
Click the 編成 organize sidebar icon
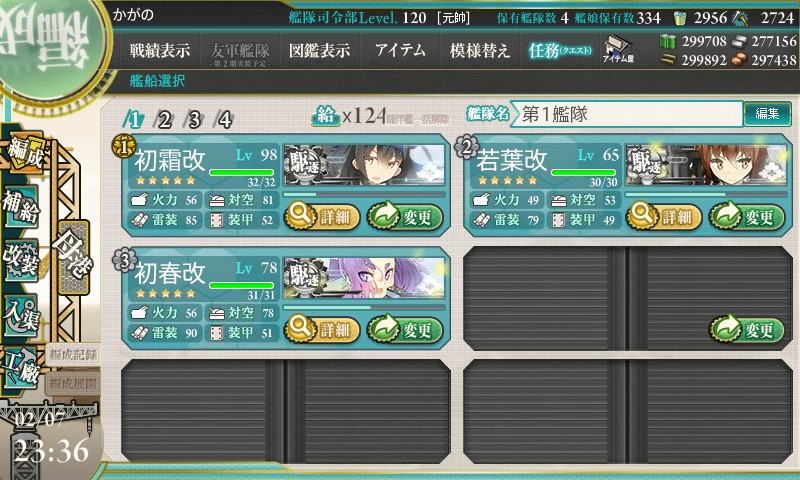(x=24, y=152)
